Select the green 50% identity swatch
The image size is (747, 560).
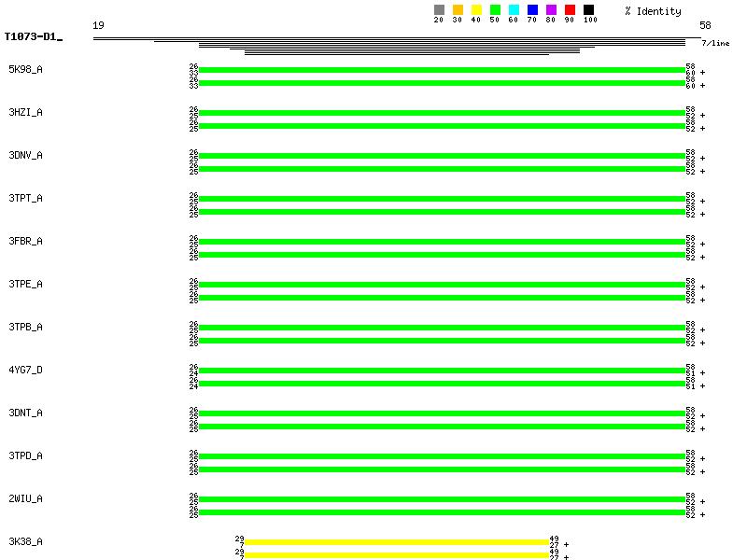(495, 10)
